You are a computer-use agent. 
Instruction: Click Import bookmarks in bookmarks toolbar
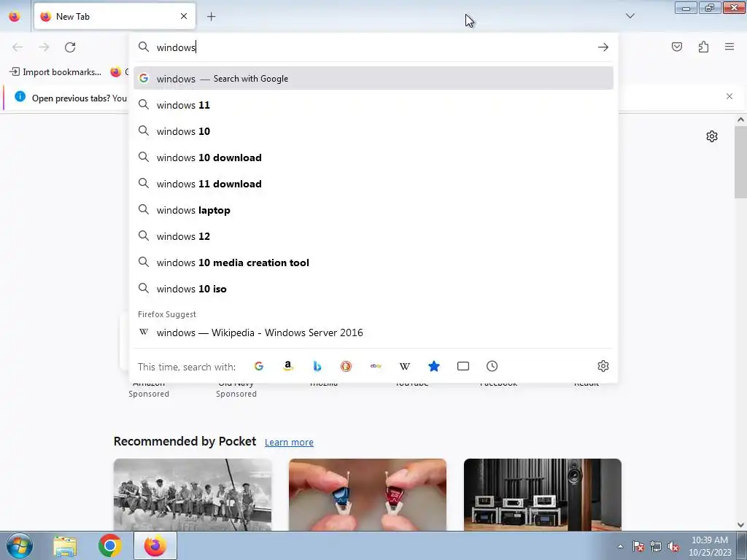55,72
